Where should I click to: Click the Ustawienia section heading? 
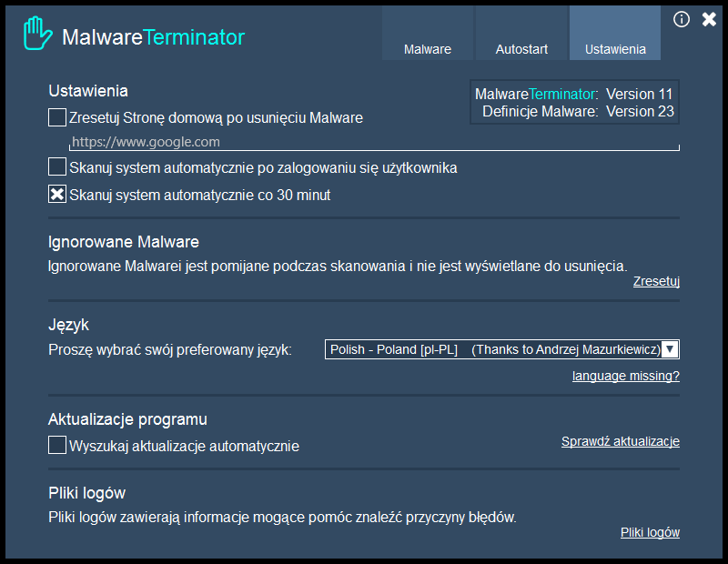88,91
